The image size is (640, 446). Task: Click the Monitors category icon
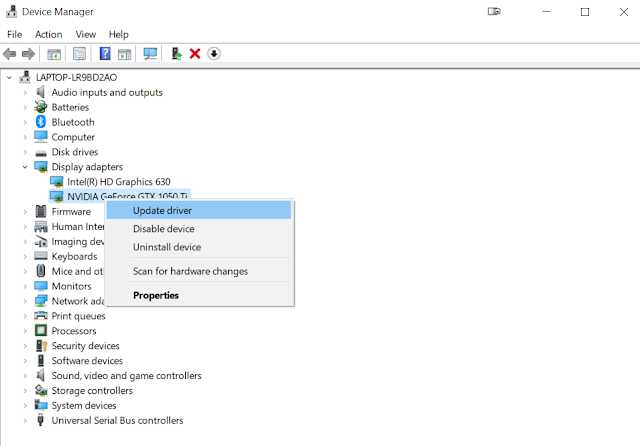tap(41, 286)
